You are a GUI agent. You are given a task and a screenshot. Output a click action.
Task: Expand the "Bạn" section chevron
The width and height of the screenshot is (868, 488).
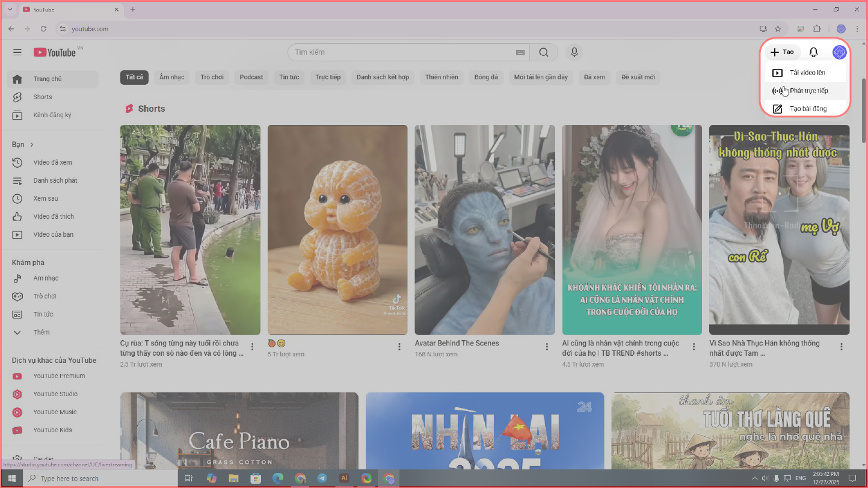click(32, 145)
